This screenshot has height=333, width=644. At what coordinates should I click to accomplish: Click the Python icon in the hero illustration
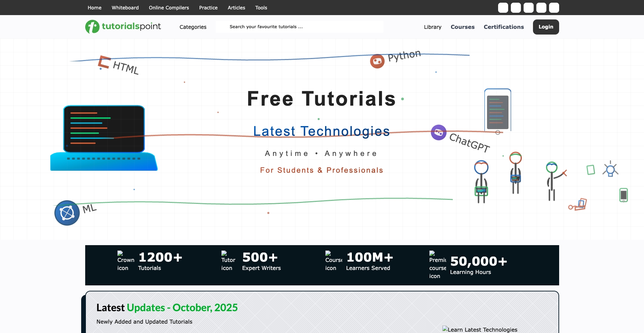point(377,61)
